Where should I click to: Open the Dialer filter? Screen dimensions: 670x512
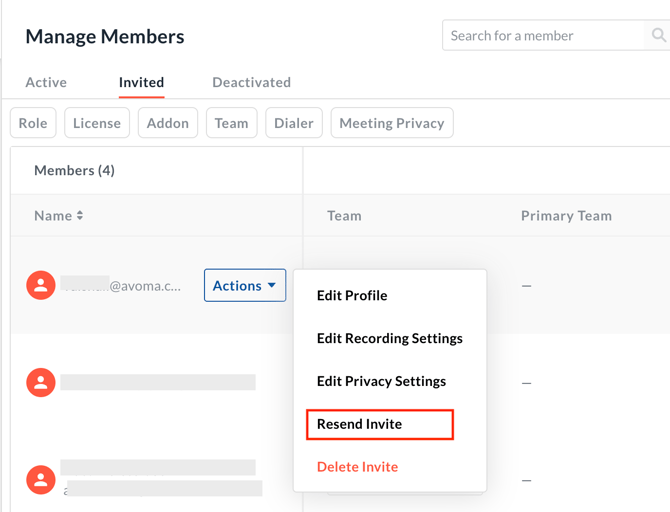294,123
